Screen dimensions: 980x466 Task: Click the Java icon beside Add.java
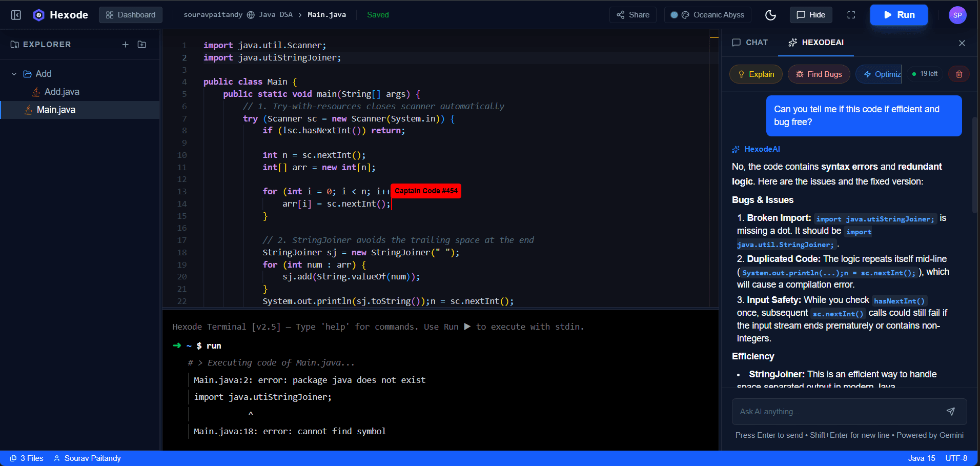pos(36,92)
